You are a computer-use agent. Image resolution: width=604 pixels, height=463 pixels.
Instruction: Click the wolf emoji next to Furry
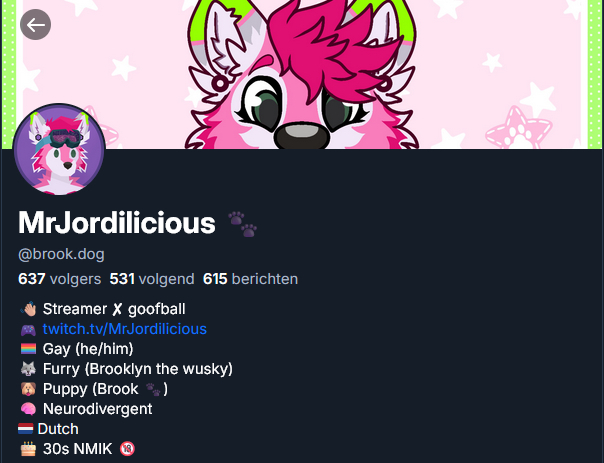point(28,369)
